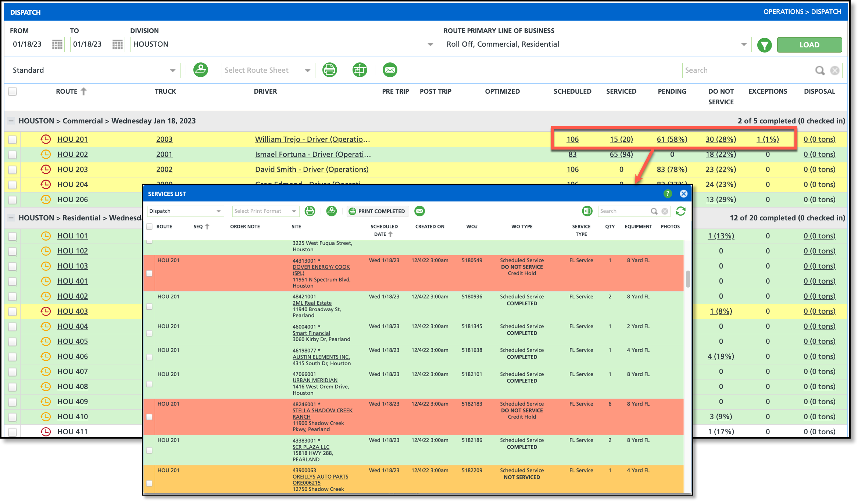Click the green filter funnel icon
This screenshot has height=504, width=858.
pos(764,45)
